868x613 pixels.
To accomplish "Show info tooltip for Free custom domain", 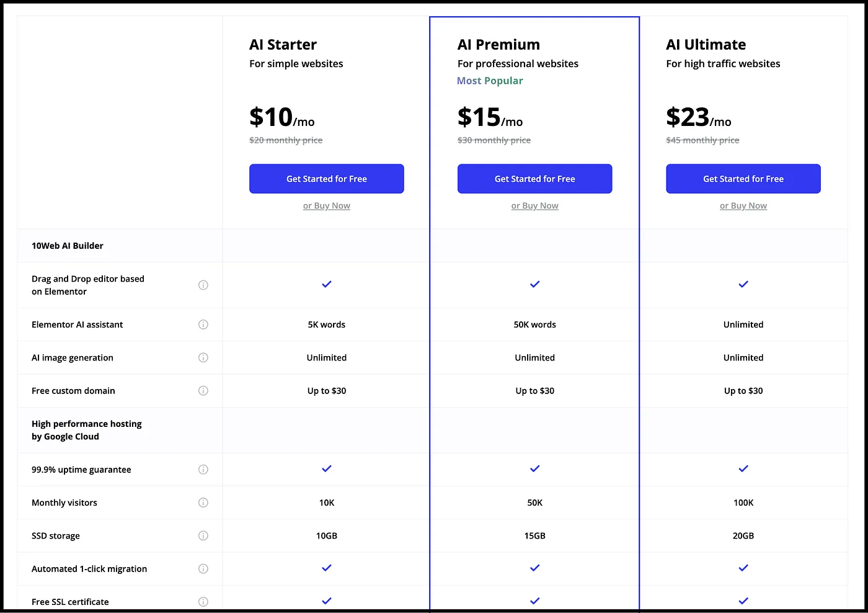I will coord(203,390).
